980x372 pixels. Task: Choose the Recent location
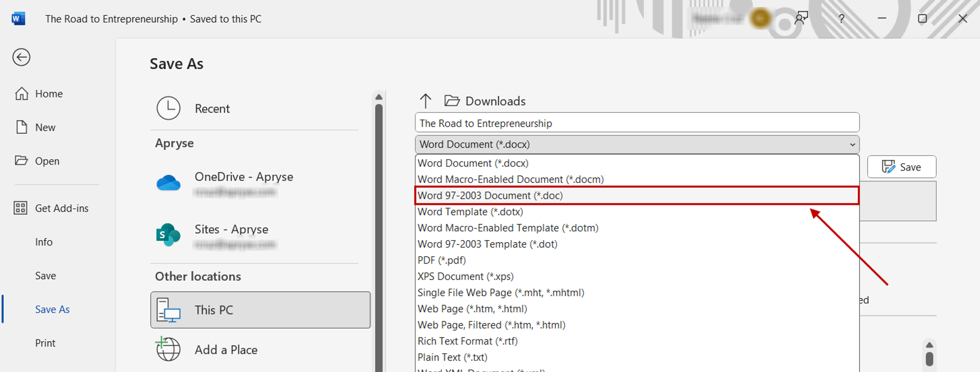(x=260, y=109)
